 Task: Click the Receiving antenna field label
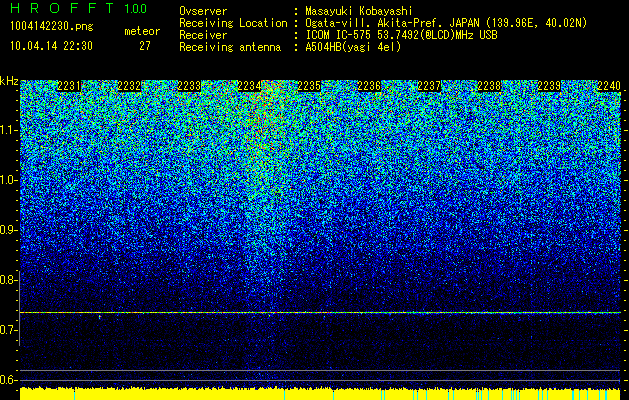[230, 47]
